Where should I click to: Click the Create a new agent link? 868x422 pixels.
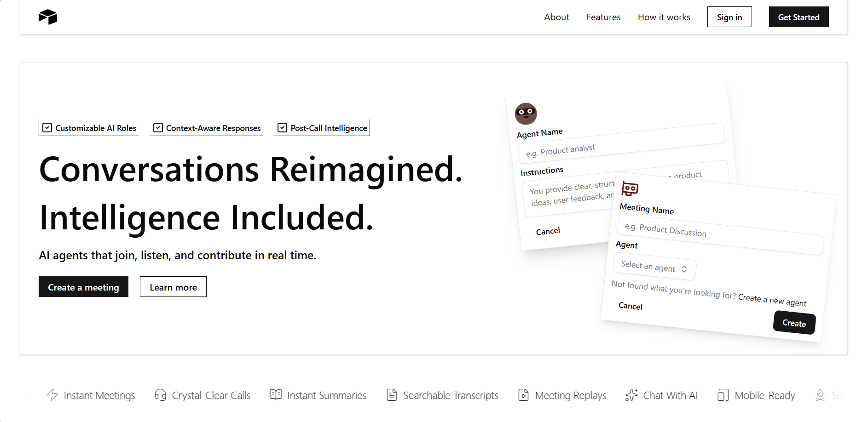772,300
